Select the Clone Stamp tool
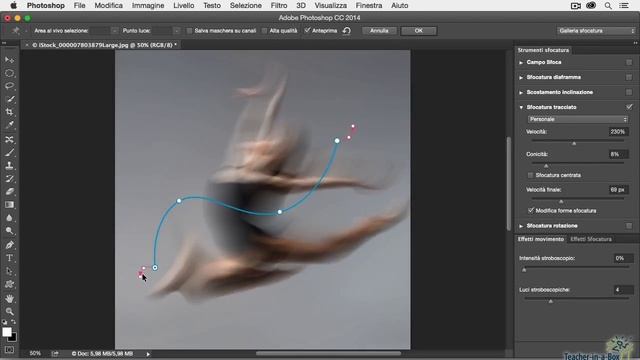 point(9,166)
